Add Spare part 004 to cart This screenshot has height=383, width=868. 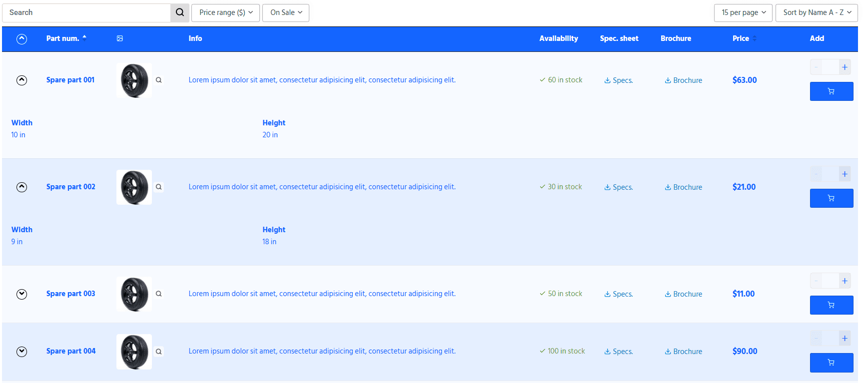[x=831, y=363]
